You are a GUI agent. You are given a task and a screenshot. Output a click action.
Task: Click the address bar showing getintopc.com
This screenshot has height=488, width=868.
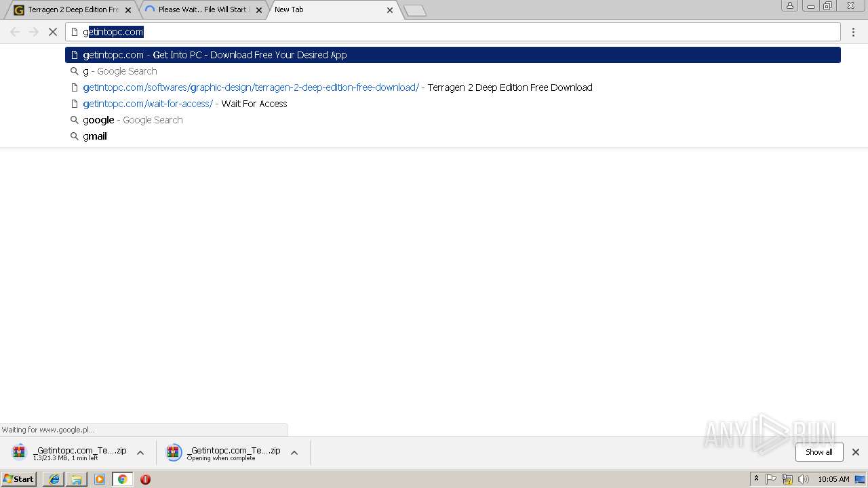pyautogui.click(x=453, y=32)
